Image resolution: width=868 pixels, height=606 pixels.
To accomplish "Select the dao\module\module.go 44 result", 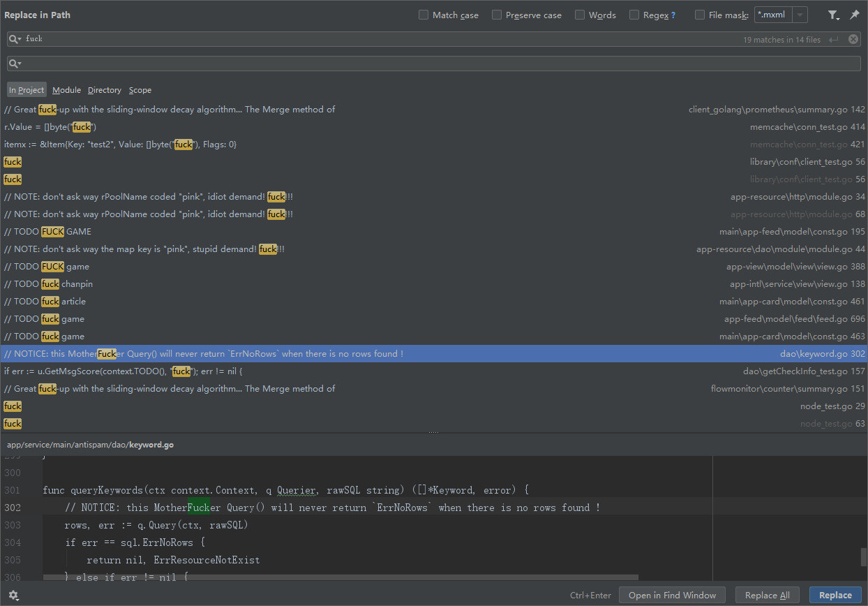I will [434, 249].
